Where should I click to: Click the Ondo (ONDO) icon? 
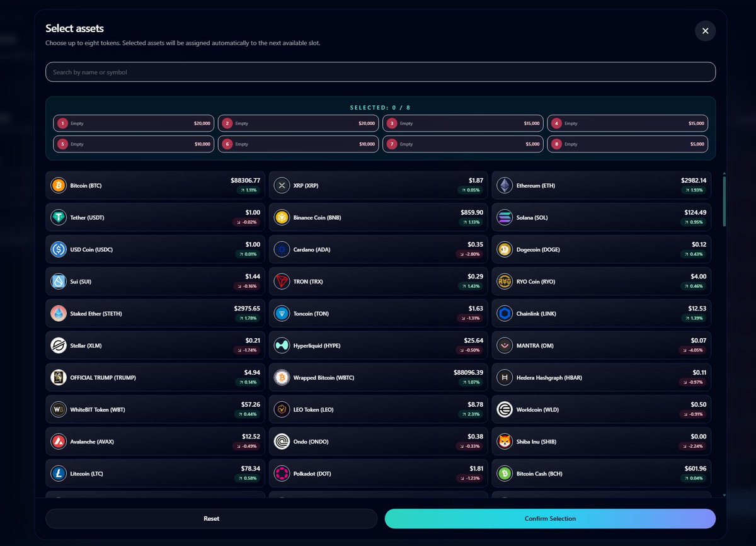(282, 441)
